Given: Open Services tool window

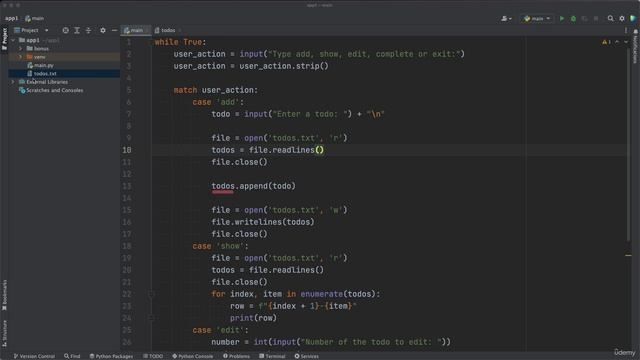Looking at the screenshot, I should click(307, 356).
